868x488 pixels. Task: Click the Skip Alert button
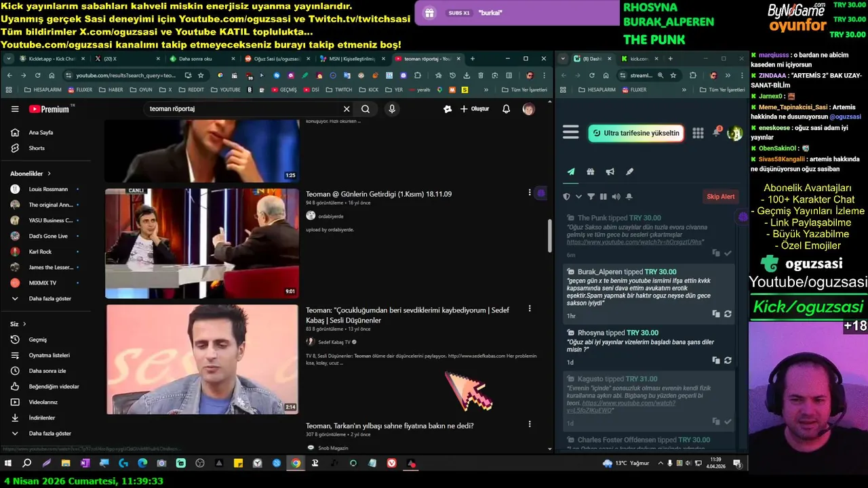pyautogui.click(x=721, y=197)
